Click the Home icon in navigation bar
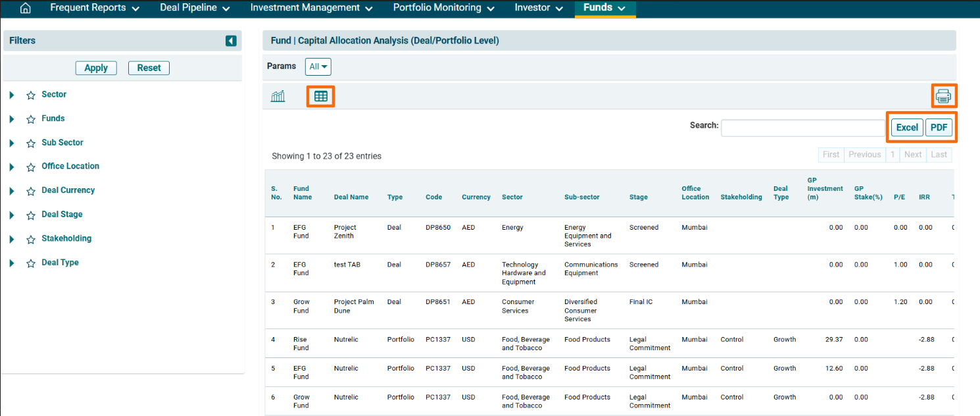Screen dimensions: 980x416 tap(26, 9)
